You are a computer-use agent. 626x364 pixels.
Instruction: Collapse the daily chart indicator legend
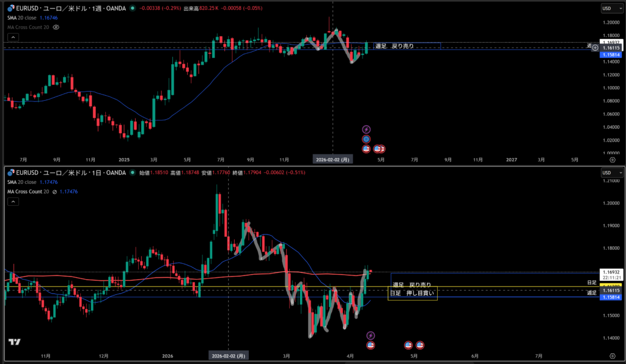[x=12, y=201]
